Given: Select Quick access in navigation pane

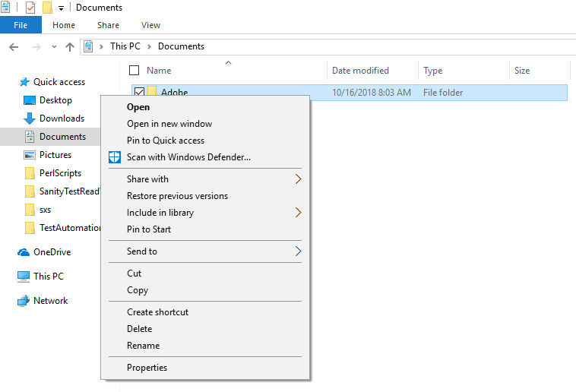Looking at the screenshot, I should click(59, 82).
